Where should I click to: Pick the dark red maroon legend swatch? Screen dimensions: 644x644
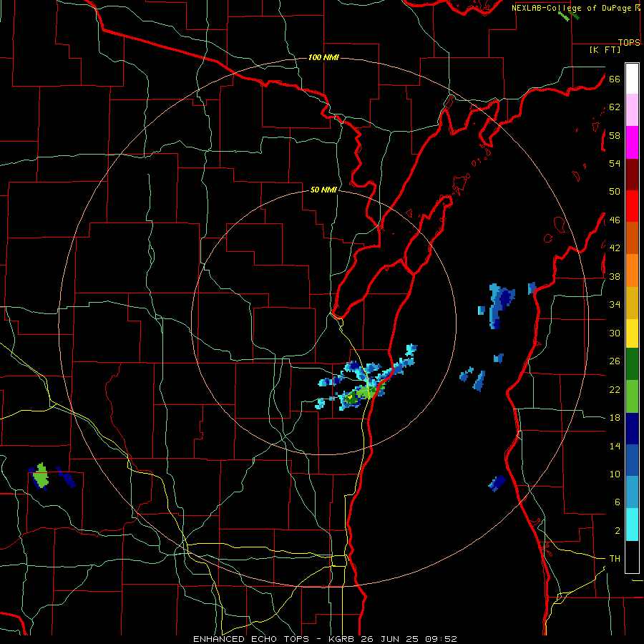click(x=632, y=174)
